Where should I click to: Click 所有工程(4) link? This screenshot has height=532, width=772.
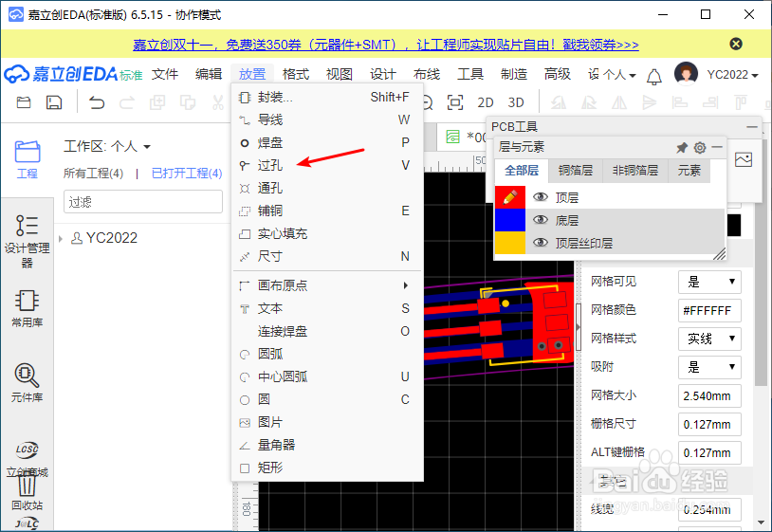click(x=93, y=174)
